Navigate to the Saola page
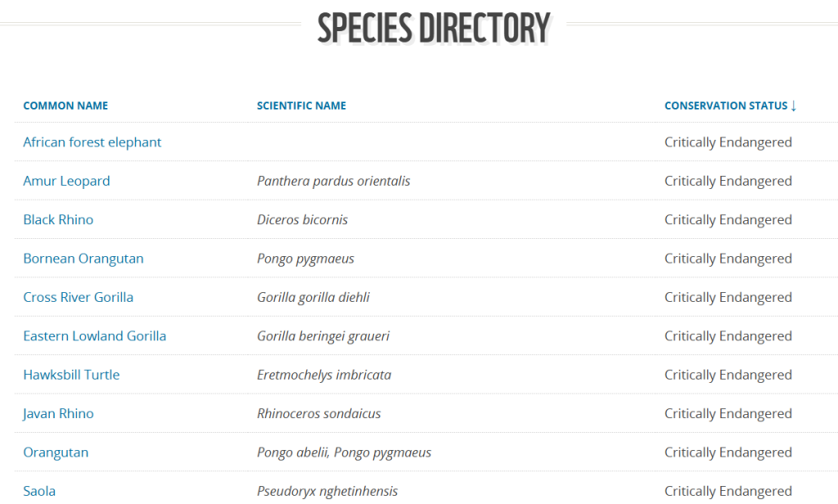This screenshot has width=838, height=504. pyautogui.click(x=39, y=491)
